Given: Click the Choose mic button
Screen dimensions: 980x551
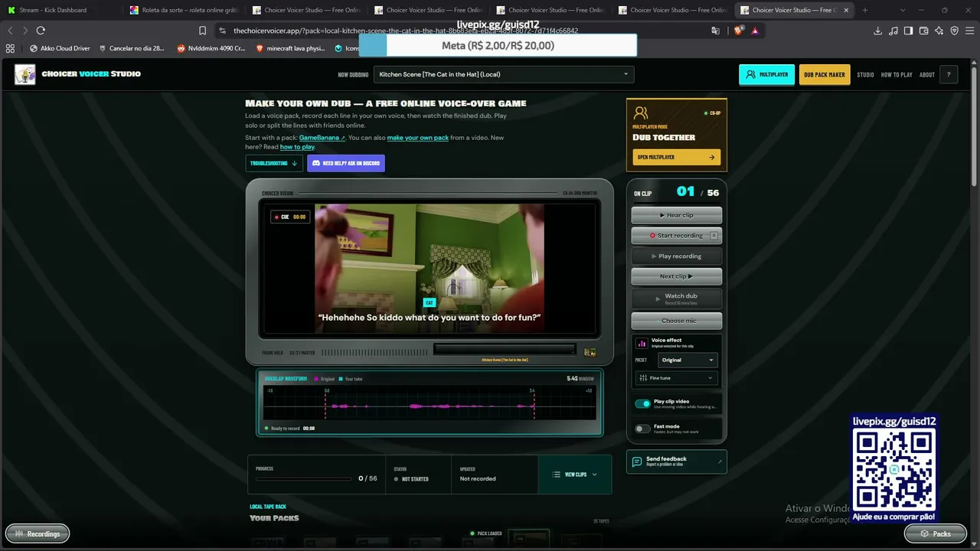Looking at the screenshot, I should [x=677, y=321].
